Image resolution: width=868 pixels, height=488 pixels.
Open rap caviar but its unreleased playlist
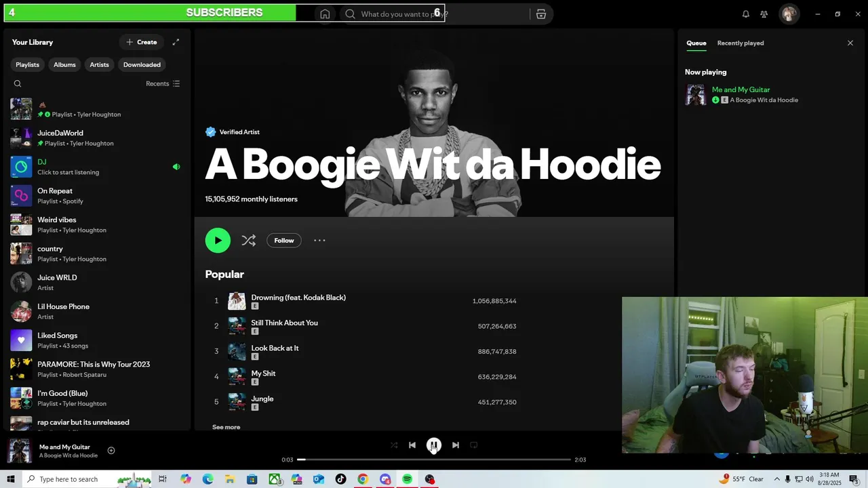click(x=96, y=423)
